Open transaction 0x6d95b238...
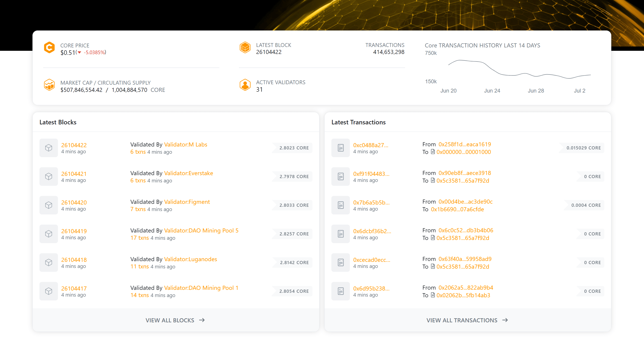This screenshot has width=644, height=351. 371,288
